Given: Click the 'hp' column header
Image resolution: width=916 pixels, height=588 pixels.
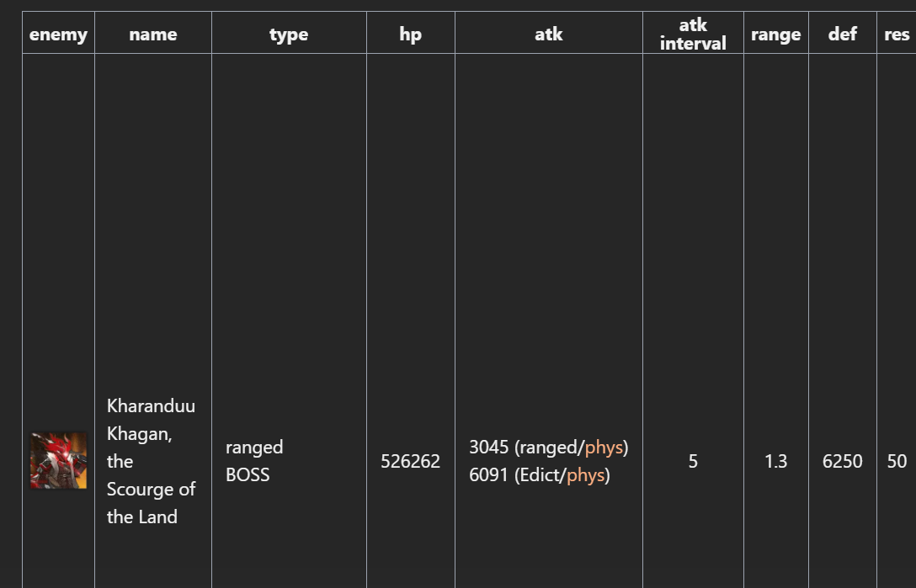Looking at the screenshot, I should 411,34.
